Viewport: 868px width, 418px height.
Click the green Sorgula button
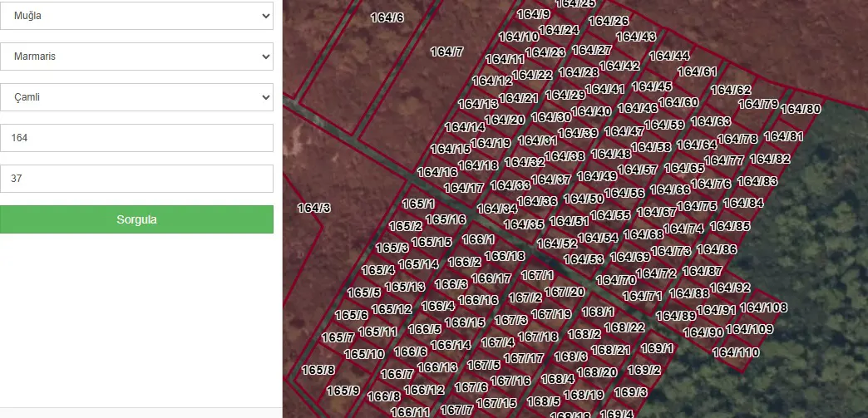tap(136, 219)
